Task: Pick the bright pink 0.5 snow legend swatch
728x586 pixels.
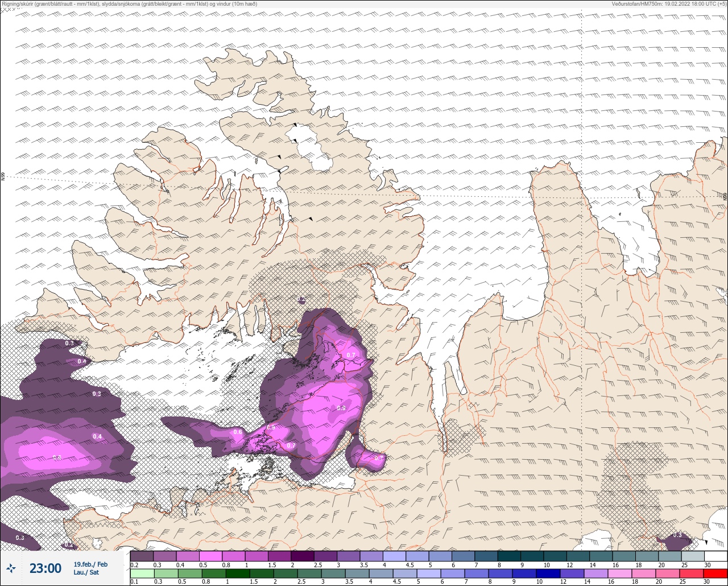Action: tap(211, 556)
